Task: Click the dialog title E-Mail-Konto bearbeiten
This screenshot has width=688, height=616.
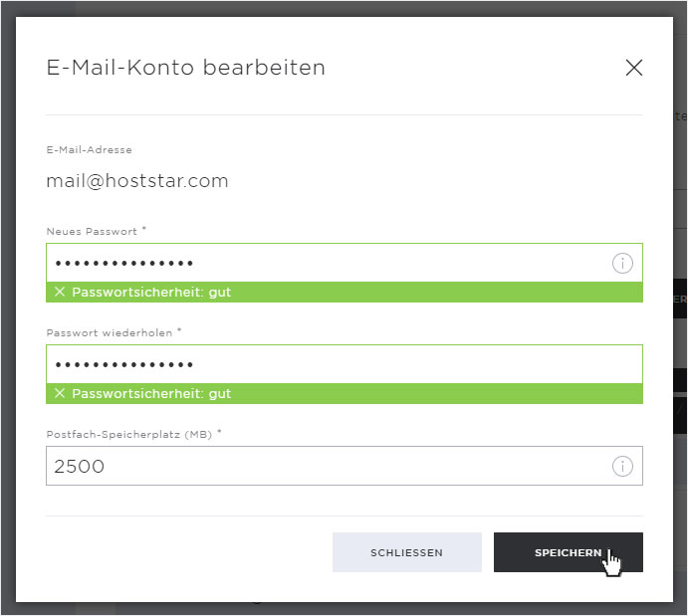Action: tap(185, 68)
